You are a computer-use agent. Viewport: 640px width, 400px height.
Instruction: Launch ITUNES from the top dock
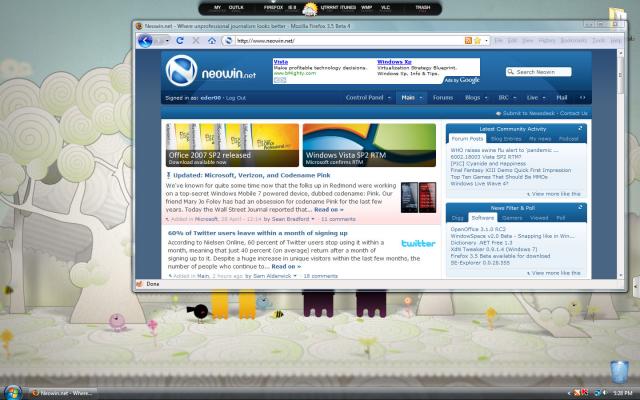point(347,7)
